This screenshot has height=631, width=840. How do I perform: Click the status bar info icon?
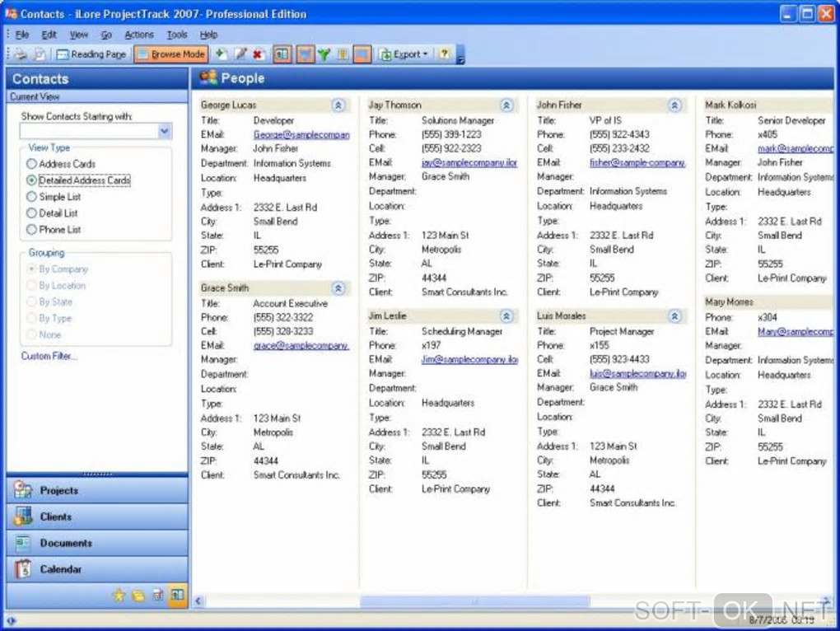tap(12, 621)
